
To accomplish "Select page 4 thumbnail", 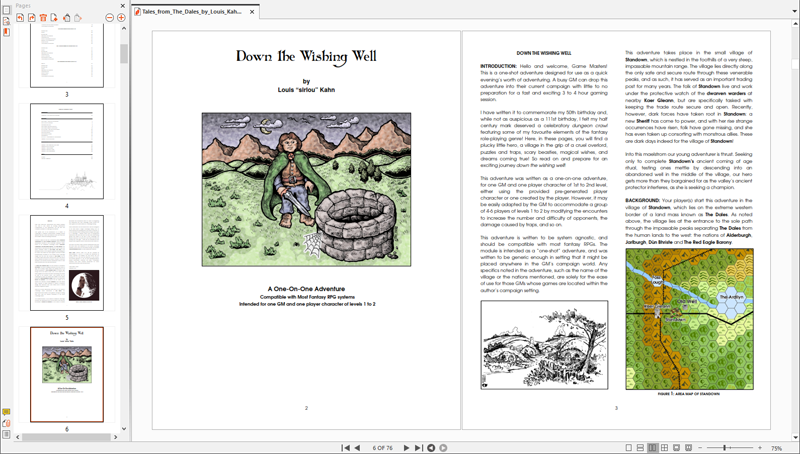I will pyautogui.click(x=66, y=151).
